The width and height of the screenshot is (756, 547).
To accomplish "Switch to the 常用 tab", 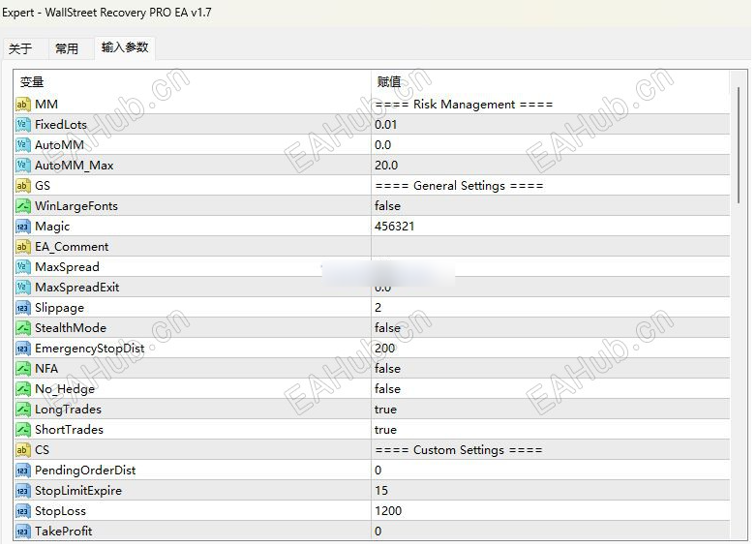I will (67, 48).
